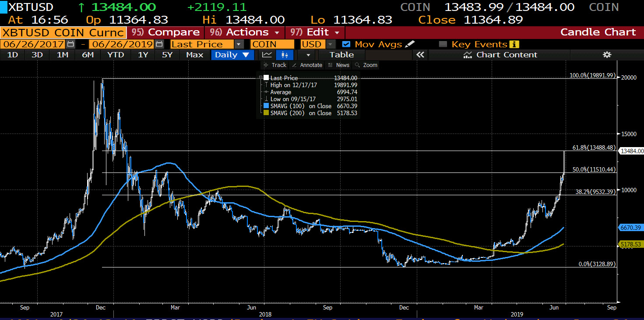Screen dimensions: 644x320
Task: Select the candle chart style icon
Action: (x=285, y=55)
